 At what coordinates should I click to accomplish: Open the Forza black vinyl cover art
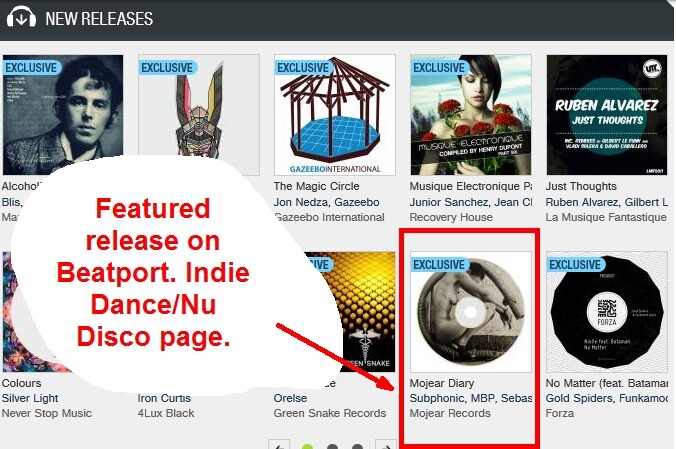point(607,312)
